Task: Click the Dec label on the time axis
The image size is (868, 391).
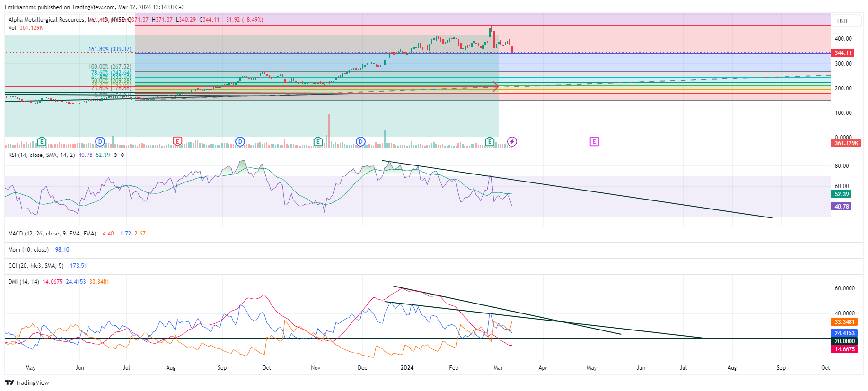Action: coord(362,368)
